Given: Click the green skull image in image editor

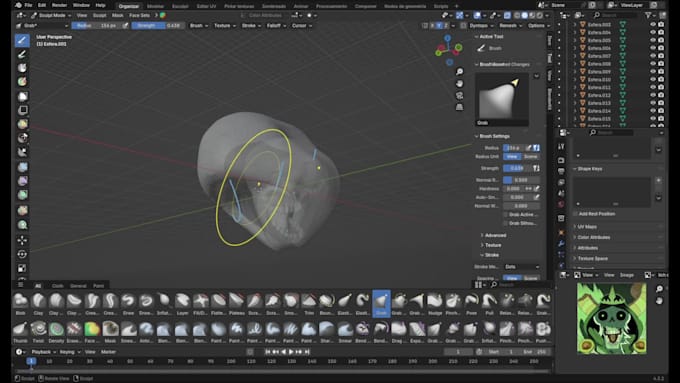Looking at the screenshot, I should tap(611, 318).
